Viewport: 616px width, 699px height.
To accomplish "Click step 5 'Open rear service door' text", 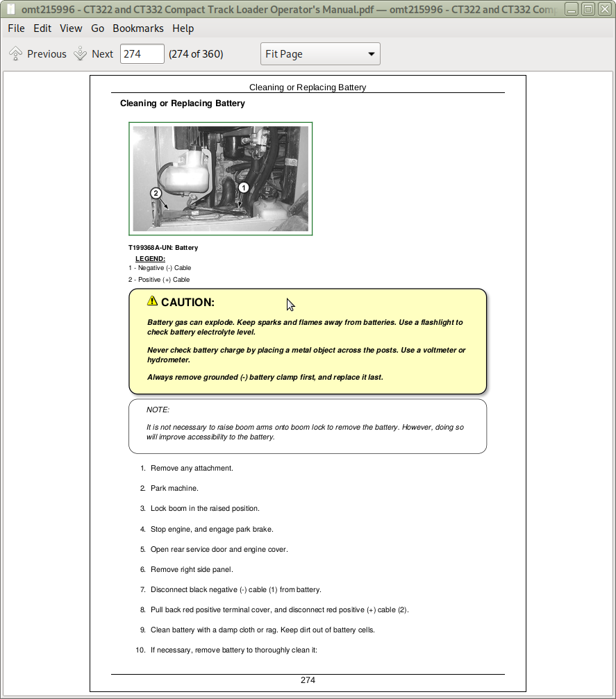I will [x=219, y=549].
